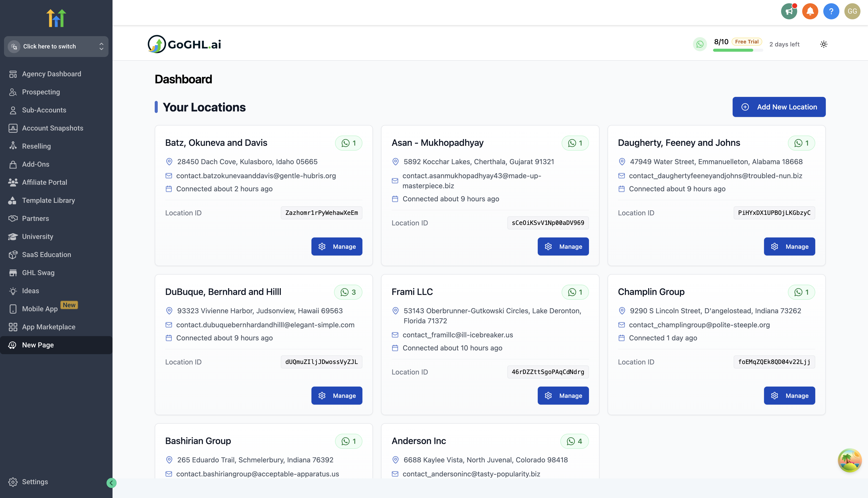This screenshot has height=498, width=868.
Task: Click Anderson Inc card title
Action: pyautogui.click(x=419, y=441)
